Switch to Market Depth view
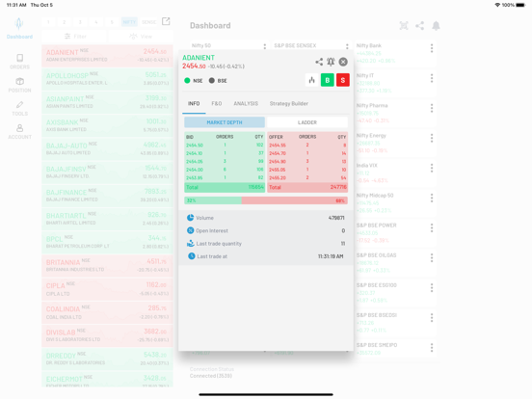 click(225, 122)
